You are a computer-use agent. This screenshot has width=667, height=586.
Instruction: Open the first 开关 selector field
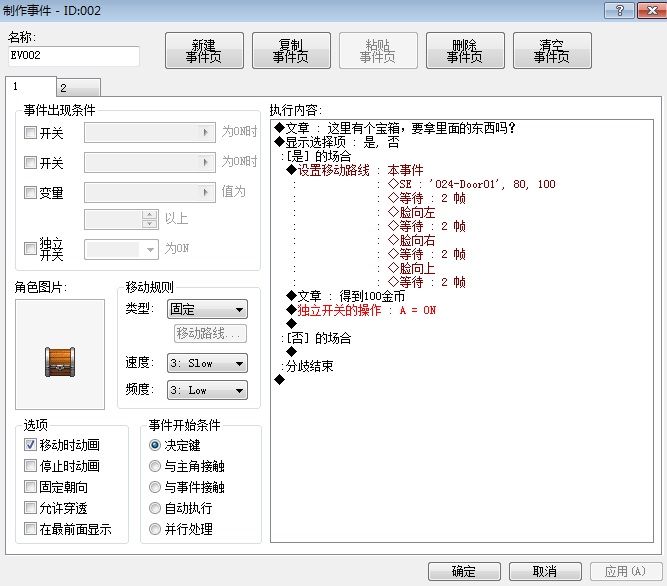(150, 132)
